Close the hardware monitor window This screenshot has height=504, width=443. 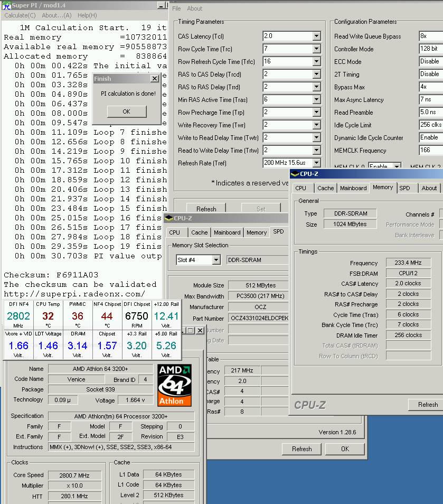200,330
